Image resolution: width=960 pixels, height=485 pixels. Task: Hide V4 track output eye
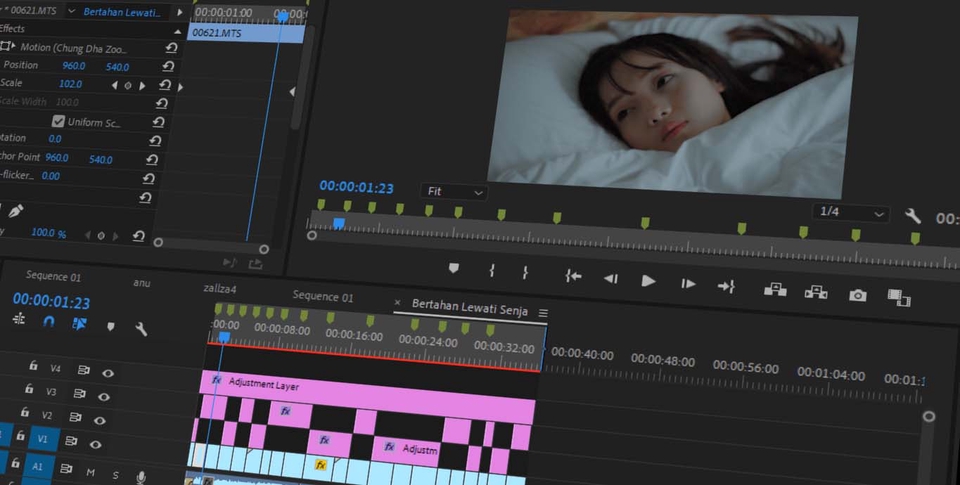pos(108,373)
